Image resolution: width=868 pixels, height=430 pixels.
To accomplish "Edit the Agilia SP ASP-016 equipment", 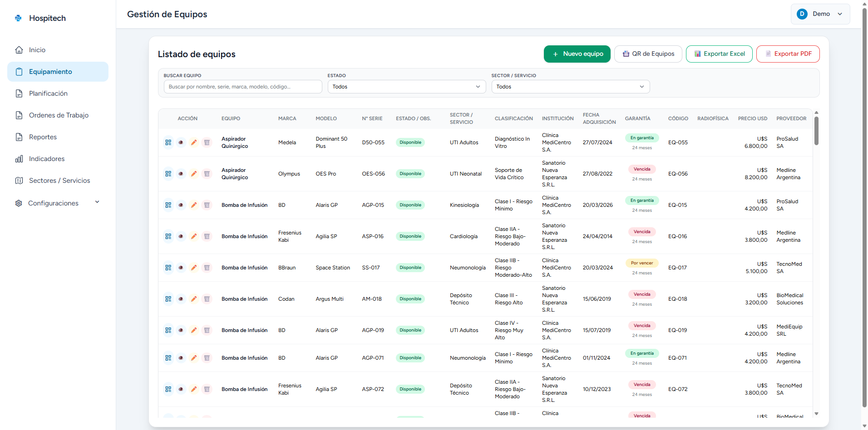I will click(x=194, y=236).
